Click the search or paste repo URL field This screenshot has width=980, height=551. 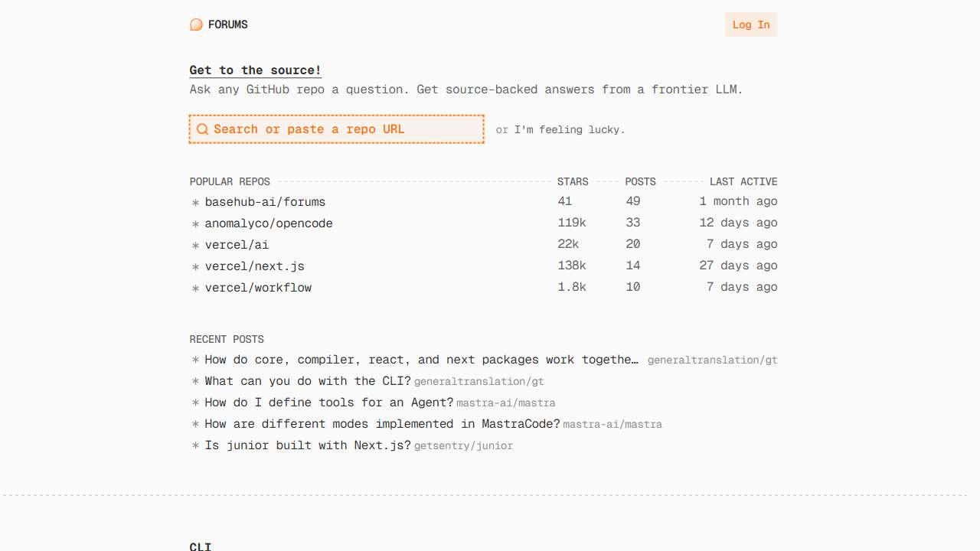click(x=337, y=129)
